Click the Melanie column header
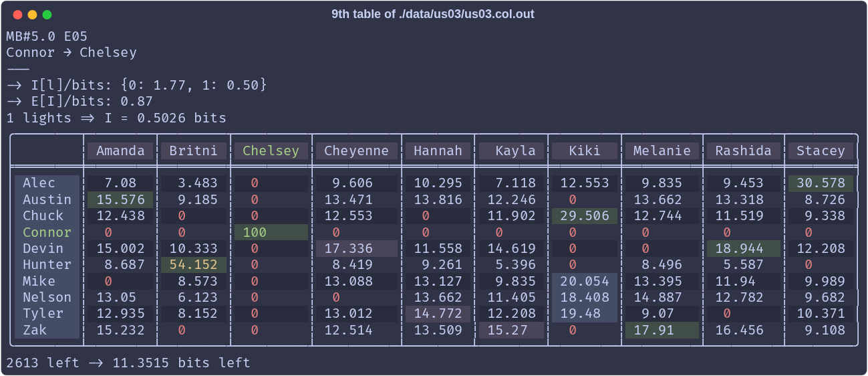 pyautogui.click(x=662, y=151)
